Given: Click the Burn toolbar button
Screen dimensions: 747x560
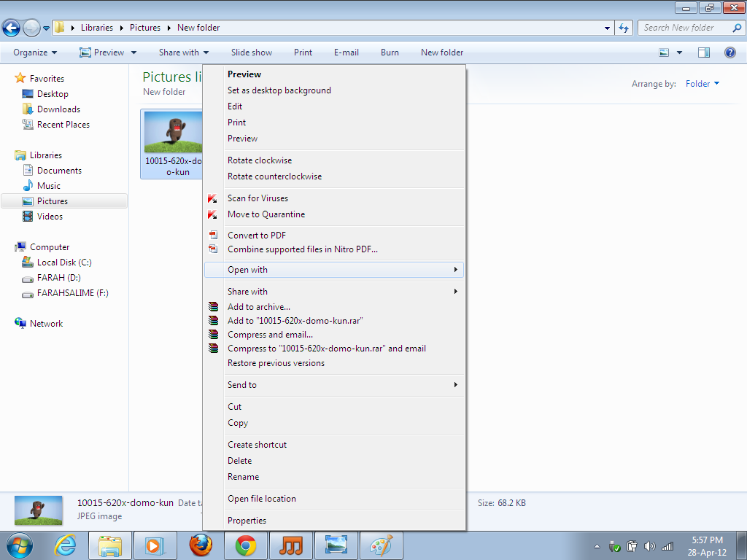Looking at the screenshot, I should [390, 52].
